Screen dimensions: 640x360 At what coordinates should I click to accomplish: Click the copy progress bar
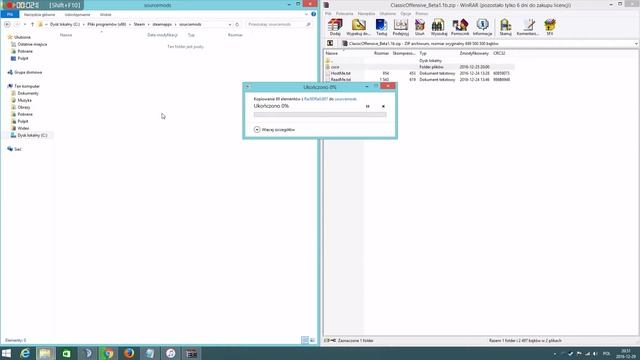tap(320, 115)
